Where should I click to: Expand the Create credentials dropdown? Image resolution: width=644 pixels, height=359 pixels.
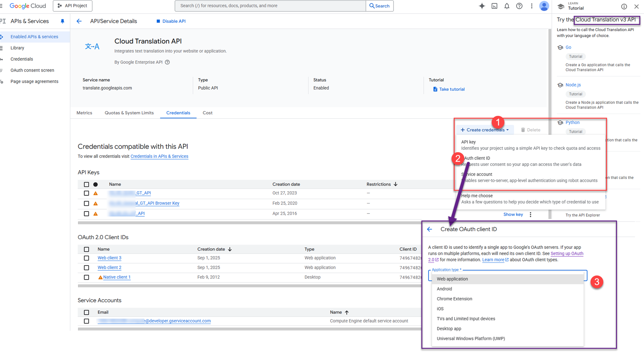click(485, 130)
